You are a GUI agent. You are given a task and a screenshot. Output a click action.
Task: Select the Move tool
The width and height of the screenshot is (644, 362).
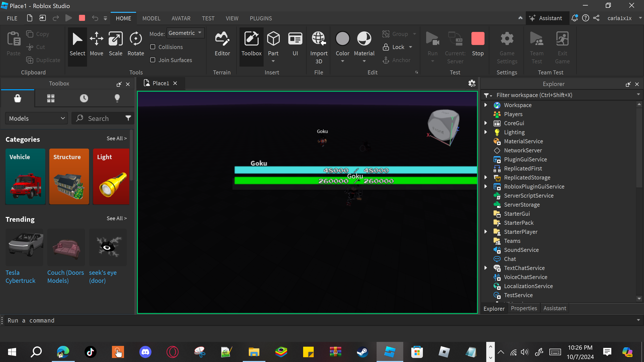point(97,44)
